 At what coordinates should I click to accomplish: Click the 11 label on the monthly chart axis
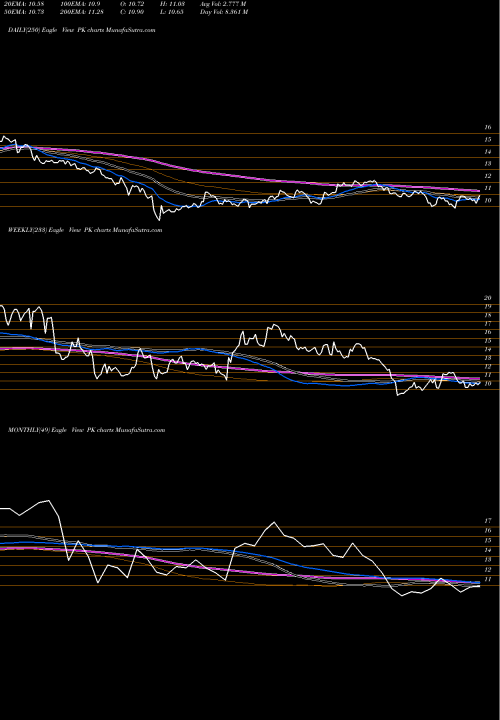[488, 579]
